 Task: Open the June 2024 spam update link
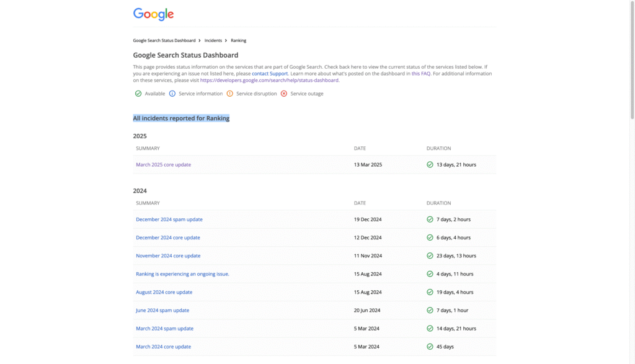pyautogui.click(x=162, y=310)
